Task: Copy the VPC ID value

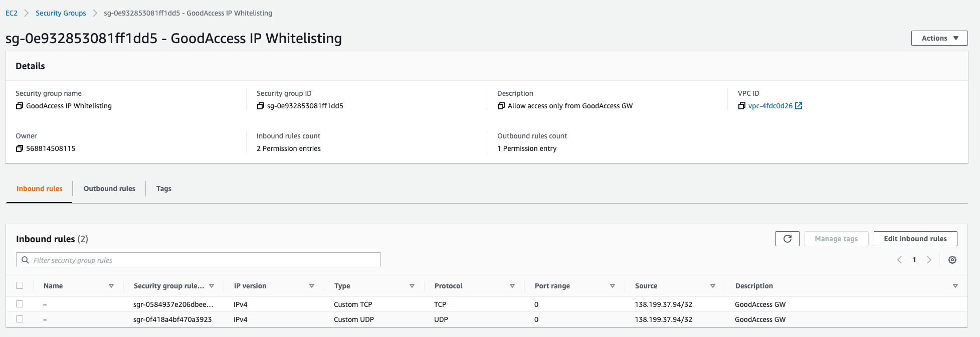Action: [741, 106]
